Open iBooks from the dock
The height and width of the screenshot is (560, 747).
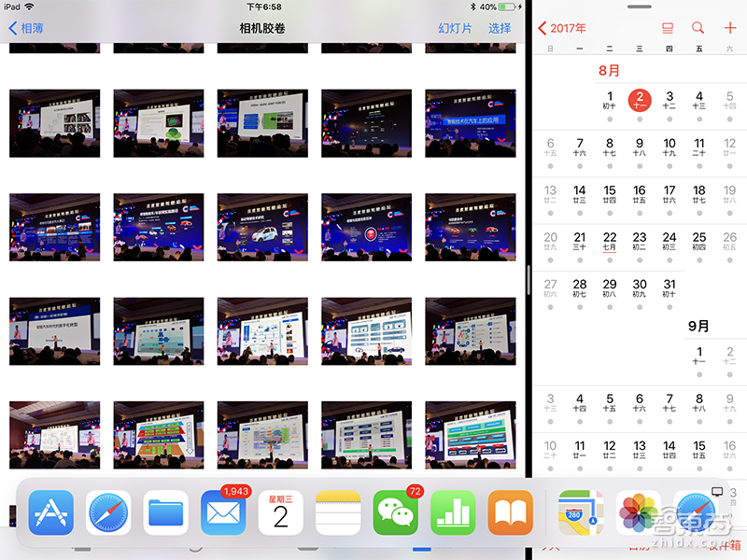point(510,511)
